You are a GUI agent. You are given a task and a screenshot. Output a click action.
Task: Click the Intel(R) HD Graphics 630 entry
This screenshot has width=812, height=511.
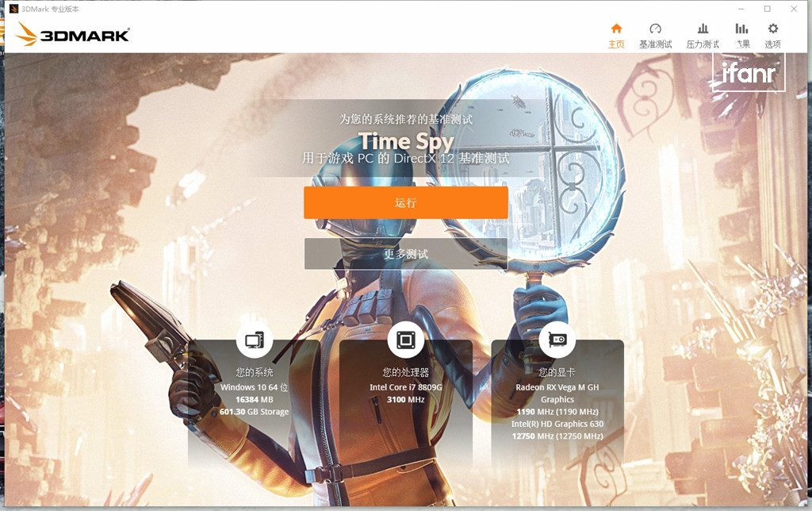click(x=557, y=424)
